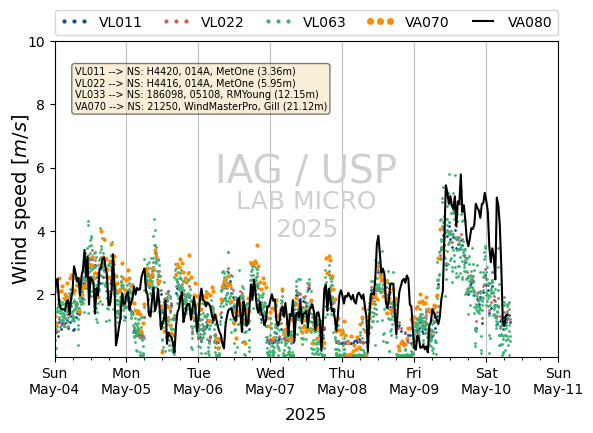Click the 10 value on y-axis

[37, 42]
